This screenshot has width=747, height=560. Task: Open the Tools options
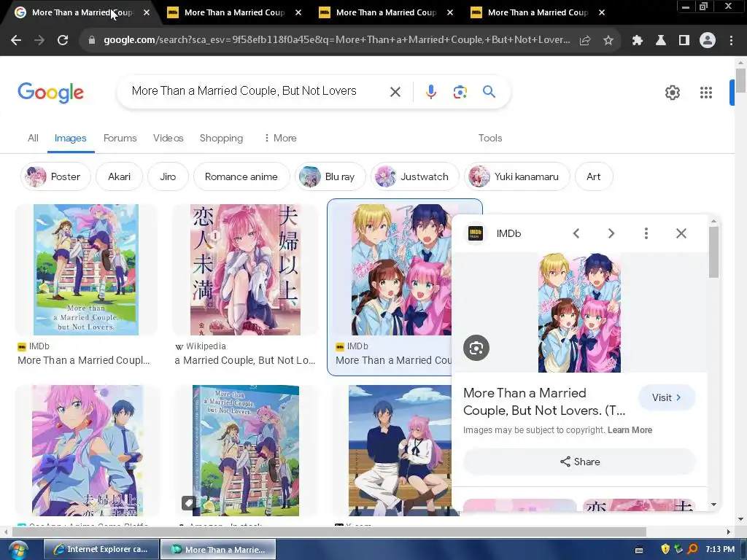[490, 138]
